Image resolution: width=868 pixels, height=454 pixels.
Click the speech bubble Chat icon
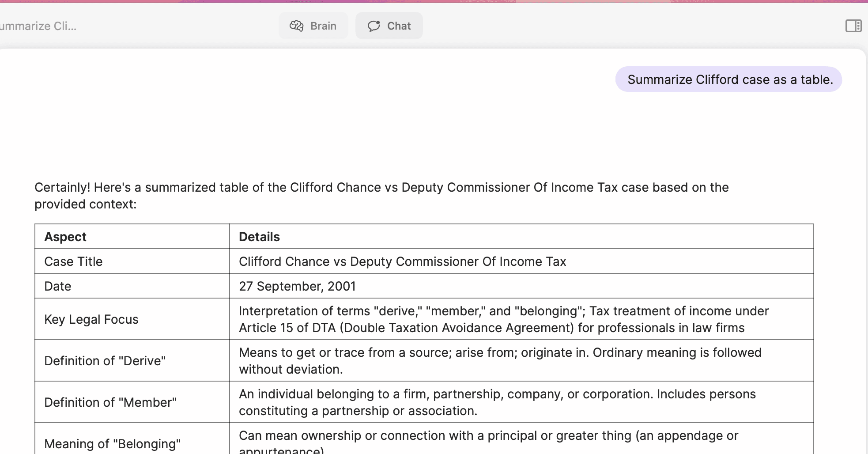(x=374, y=26)
